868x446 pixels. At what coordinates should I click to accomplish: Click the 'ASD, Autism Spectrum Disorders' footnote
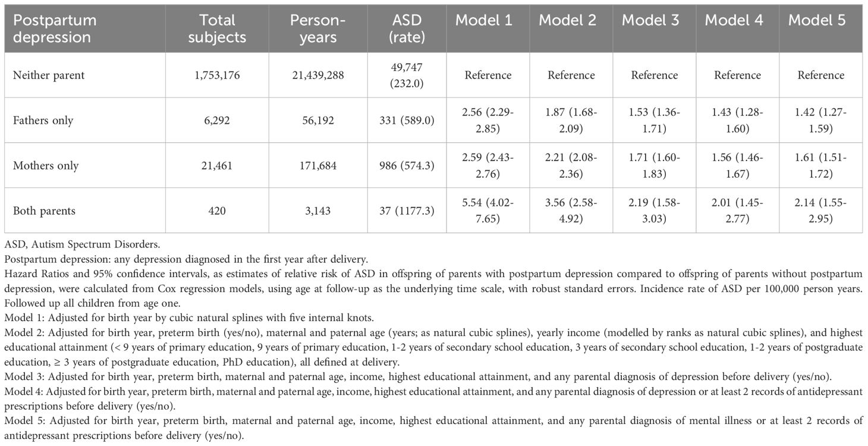tap(77, 244)
